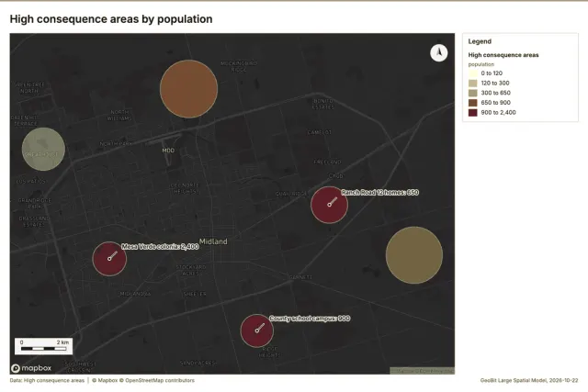The image size is (588, 392).
Task: Click the GeoBit Large Spatial Model credit
Action: coord(529,380)
